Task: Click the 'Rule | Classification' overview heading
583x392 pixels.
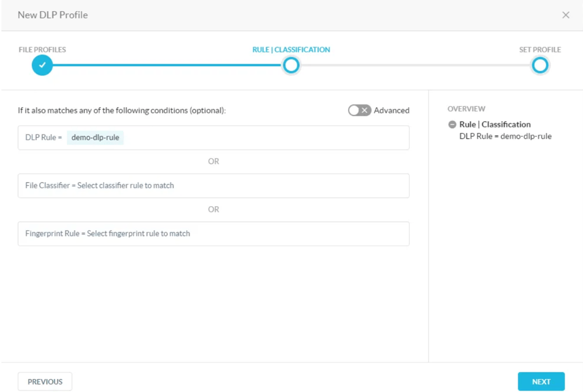Action: tap(495, 125)
